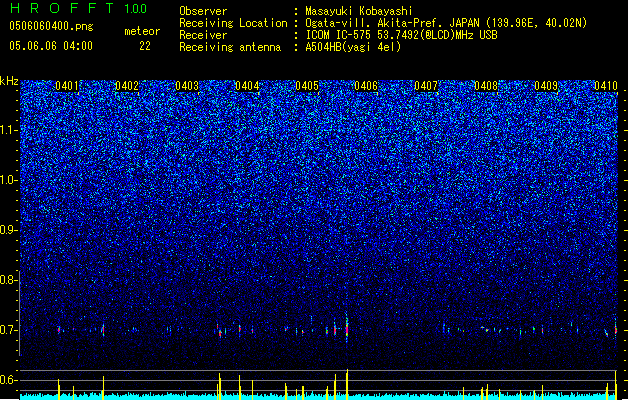
Task: Click the 0.6 kHz frequency axis label
Action: click(8, 380)
